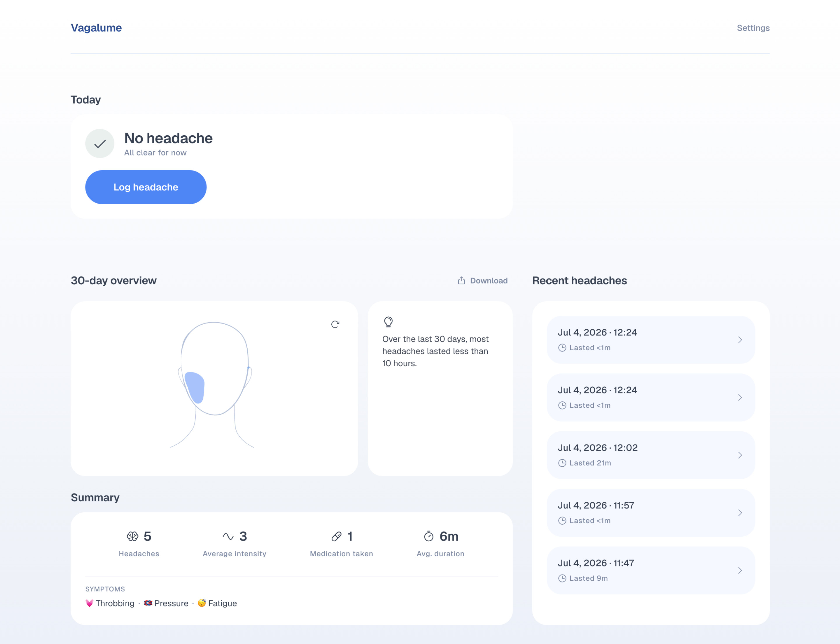
Task: Click clock icon on Lasted 21m entry
Action: (562, 463)
